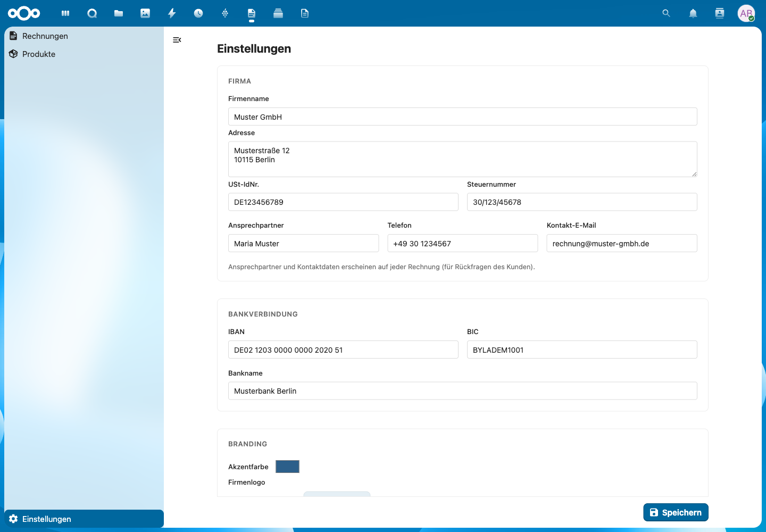Click the BRANDING section heading
Screen dimensions: 766x532
point(247,444)
